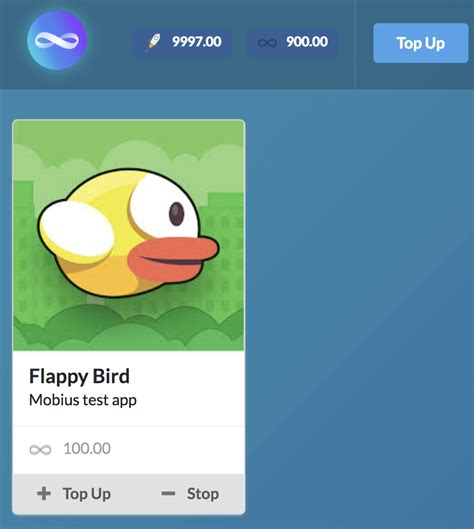The height and width of the screenshot is (529, 474).
Task: Click the infinity token balance pill
Action: click(x=292, y=43)
